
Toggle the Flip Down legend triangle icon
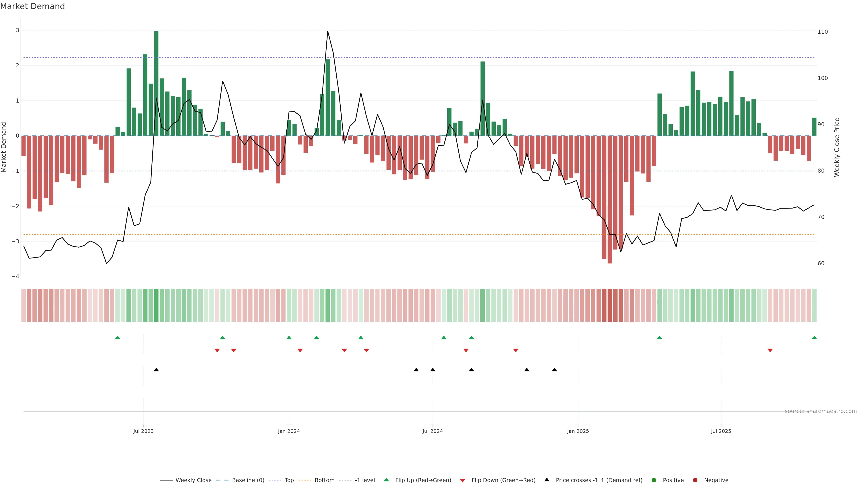pos(463,480)
